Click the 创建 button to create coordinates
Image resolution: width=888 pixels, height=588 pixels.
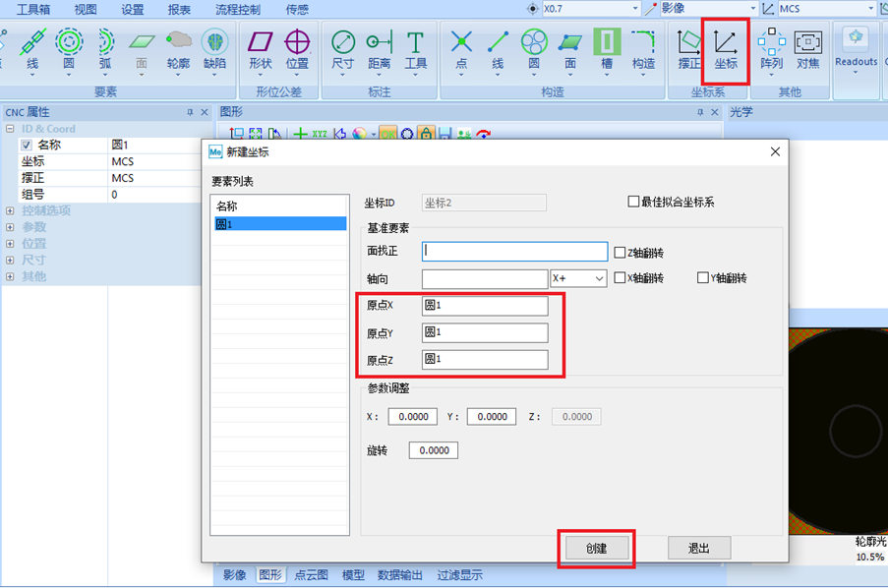click(595, 548)
